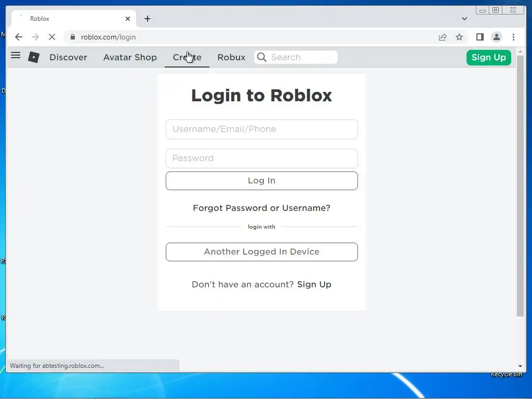The image size is (532, 399).
Task: Click the share this page icon
Action: click(x=443, y=37)
